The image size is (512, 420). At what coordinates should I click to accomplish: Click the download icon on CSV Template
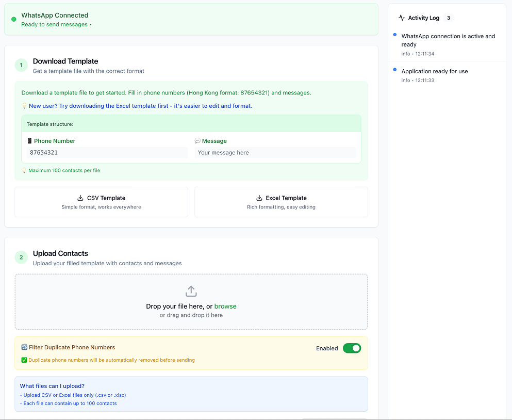[80, 198]
